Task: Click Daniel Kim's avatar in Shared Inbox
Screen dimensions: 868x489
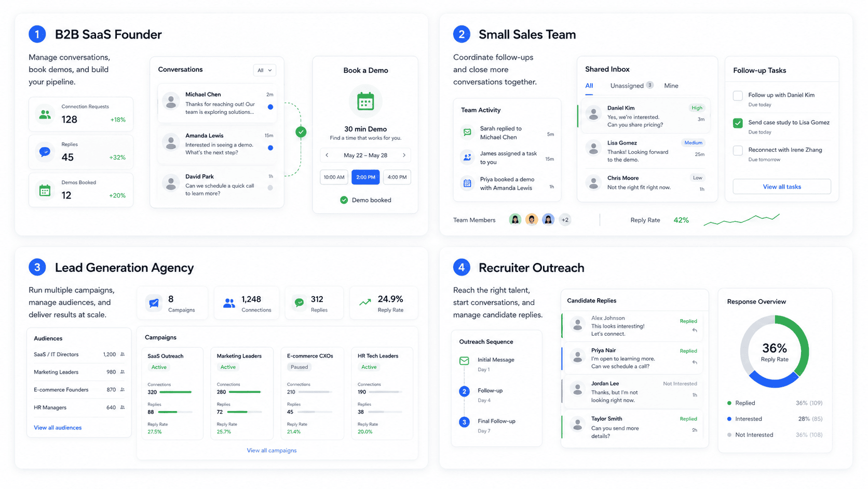Action: click(593, 113)
